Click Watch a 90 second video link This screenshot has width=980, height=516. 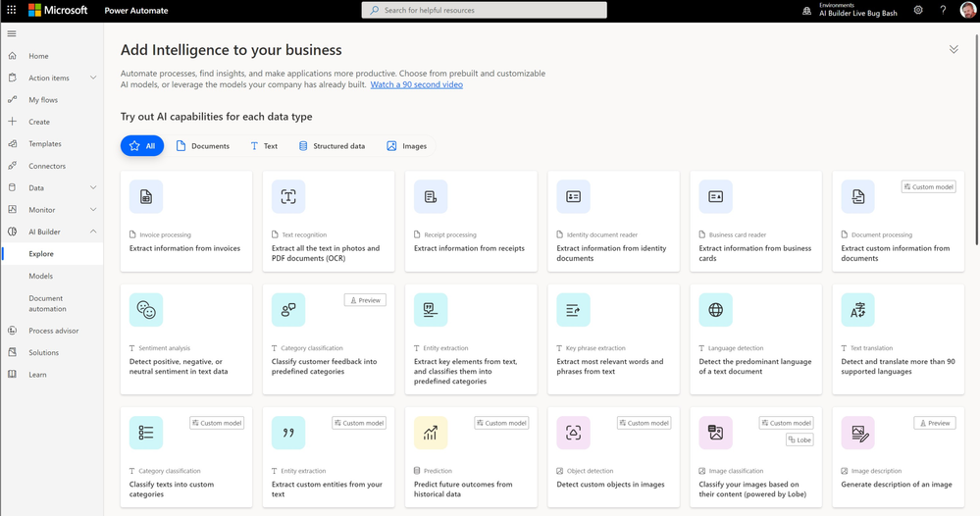[x=416, y=84]
